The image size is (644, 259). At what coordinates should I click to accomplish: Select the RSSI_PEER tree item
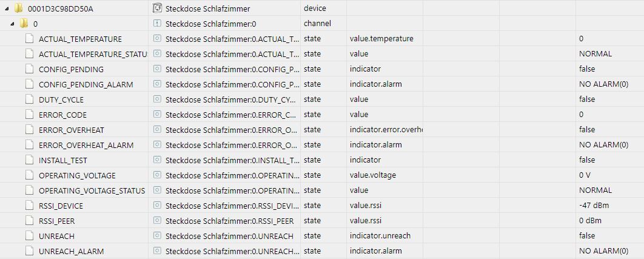(56, 221)
